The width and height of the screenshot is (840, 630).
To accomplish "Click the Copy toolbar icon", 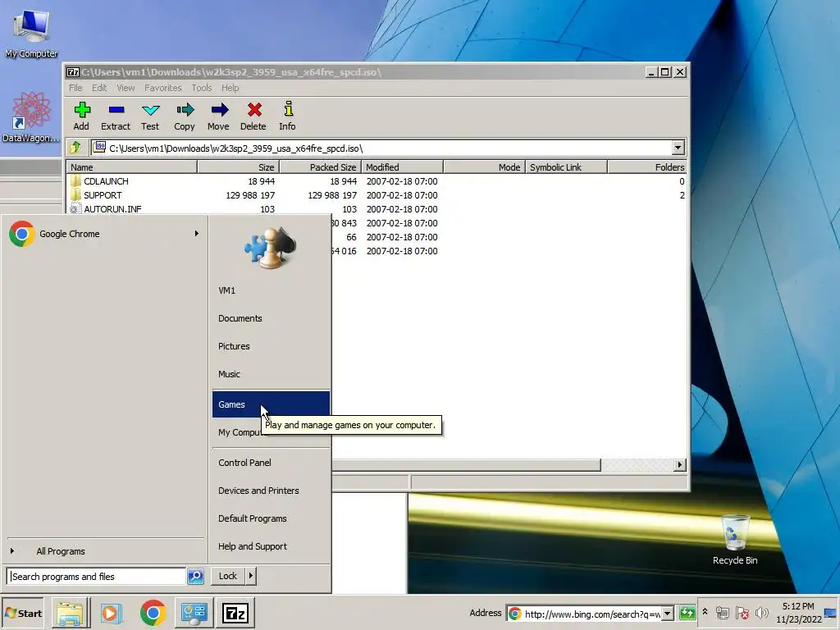I will [x=185, y=116].
